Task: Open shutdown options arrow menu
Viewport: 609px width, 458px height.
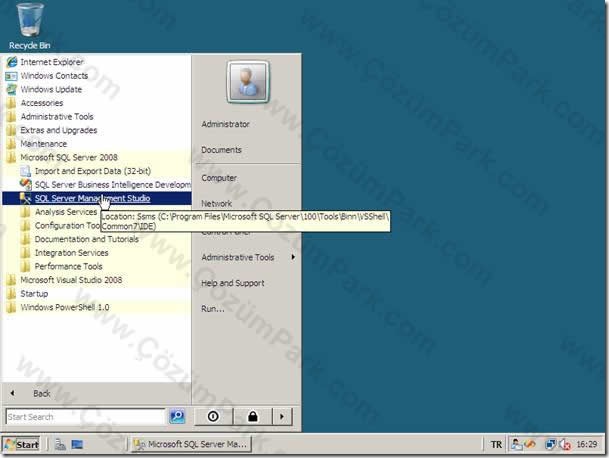Action: [x=282, y=416]
